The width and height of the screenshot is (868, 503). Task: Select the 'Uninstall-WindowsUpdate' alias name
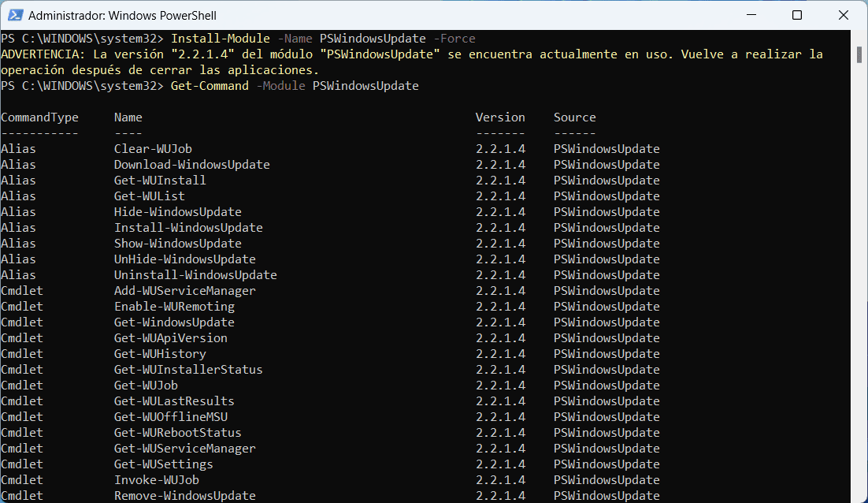point(195,275)
